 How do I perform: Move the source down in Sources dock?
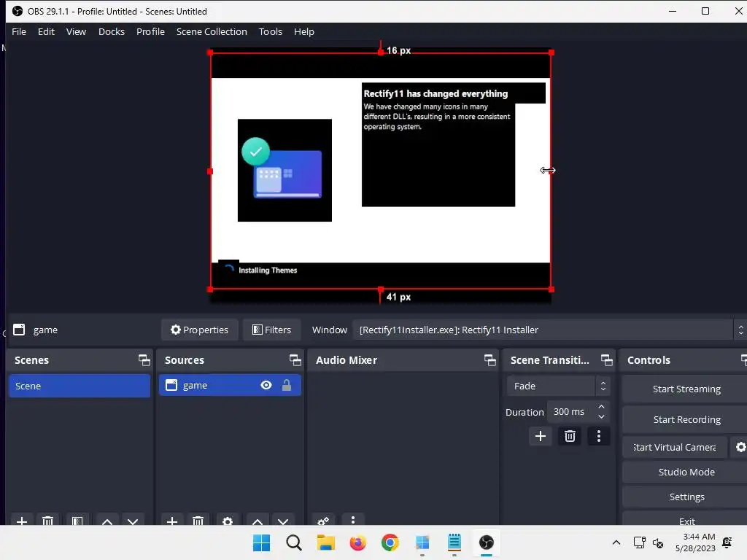[283, 521]
